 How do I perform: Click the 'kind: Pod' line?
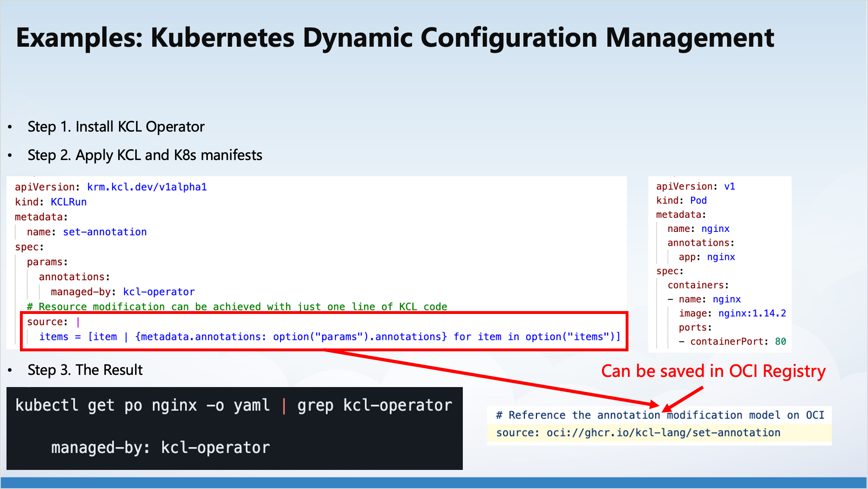[681, 201]
